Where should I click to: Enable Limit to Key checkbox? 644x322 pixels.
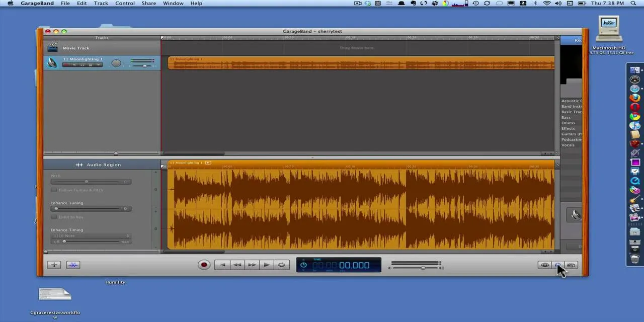pos(54,217)
